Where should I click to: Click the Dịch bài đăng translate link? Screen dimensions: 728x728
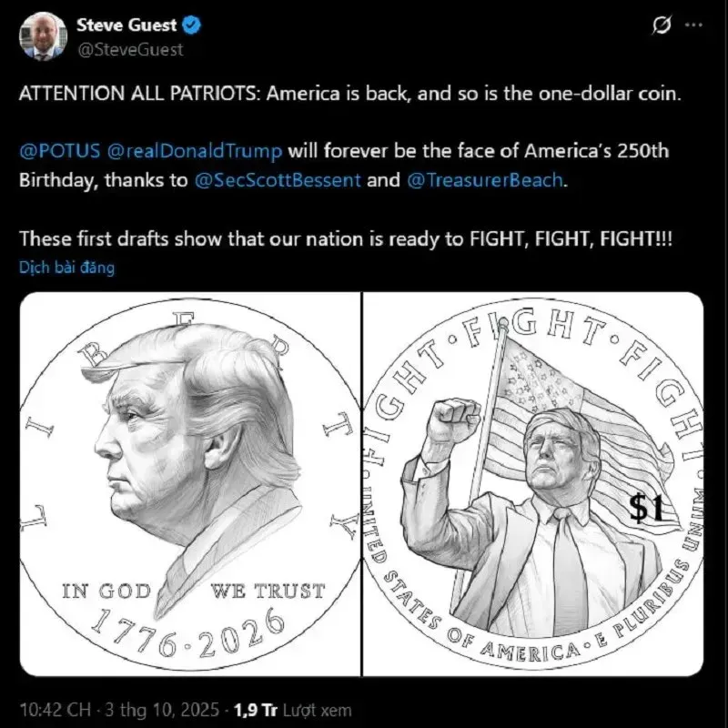(66, 267)
